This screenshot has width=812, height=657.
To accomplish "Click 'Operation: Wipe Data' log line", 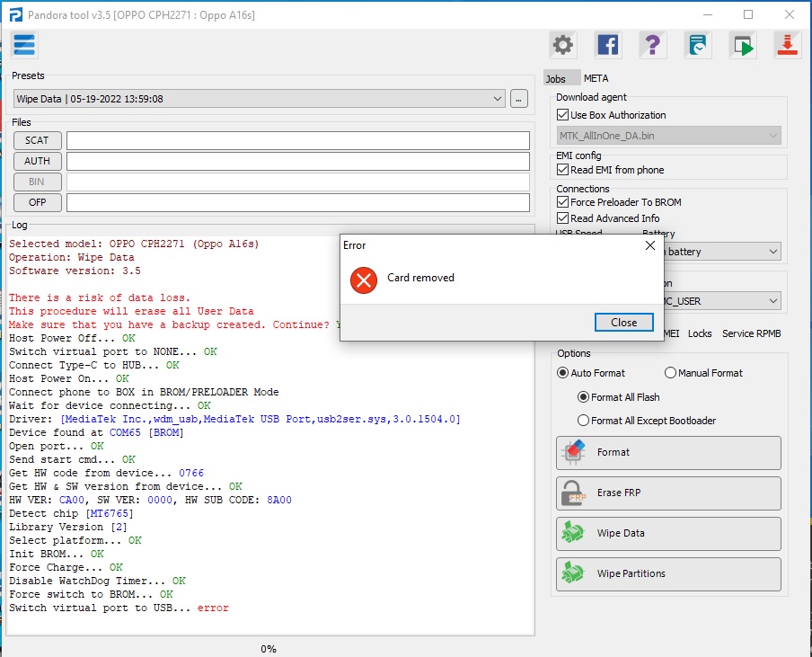I will pyautogui.click(x=72, y=258).
